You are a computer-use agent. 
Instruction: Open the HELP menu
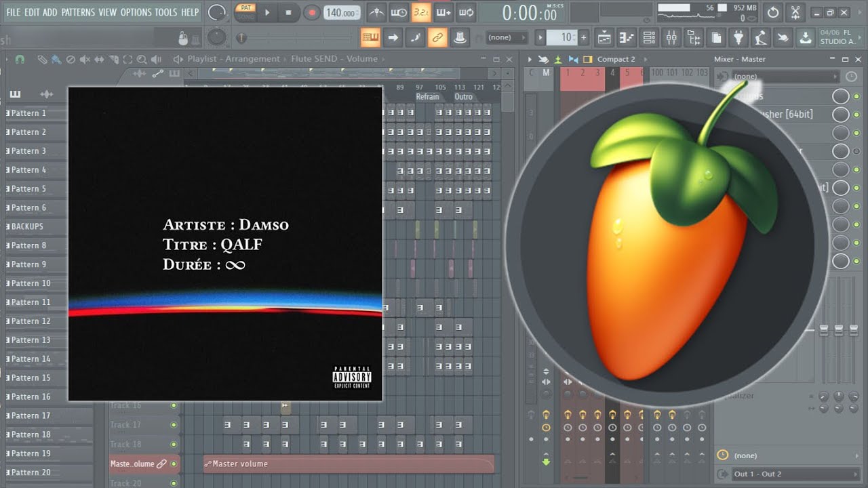click(191, 12)
